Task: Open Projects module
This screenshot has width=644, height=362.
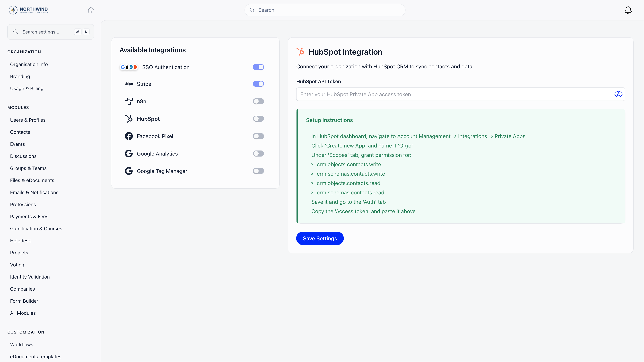Action: pos(19,253)
